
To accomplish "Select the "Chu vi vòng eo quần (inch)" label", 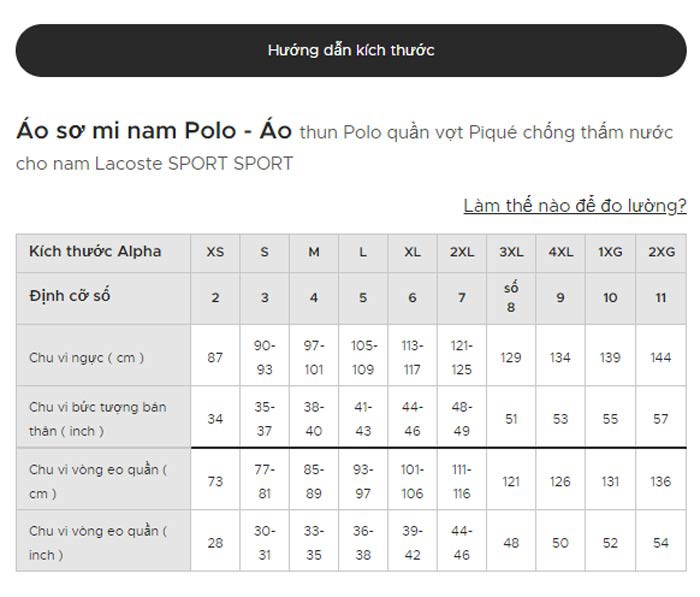I will point(97,542).
